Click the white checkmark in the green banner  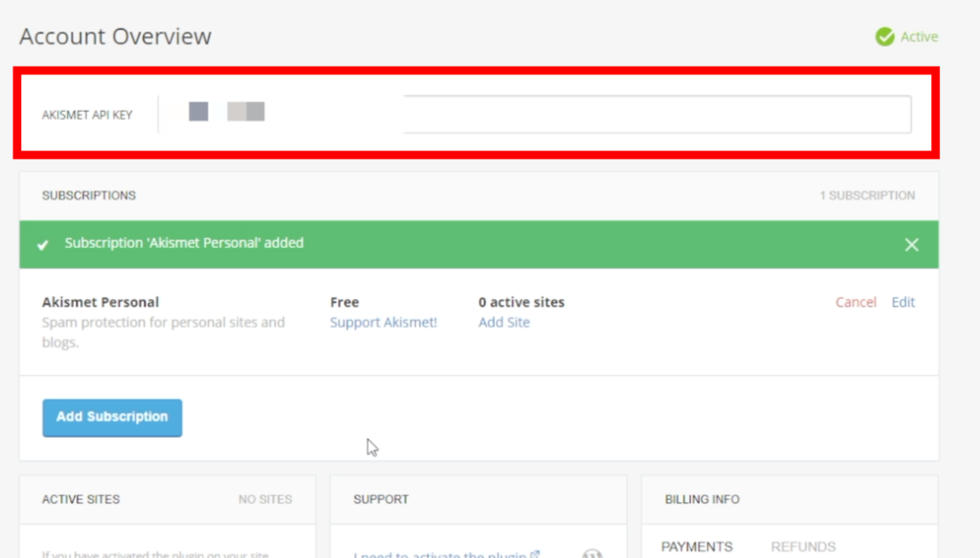[x=42, y=245]
